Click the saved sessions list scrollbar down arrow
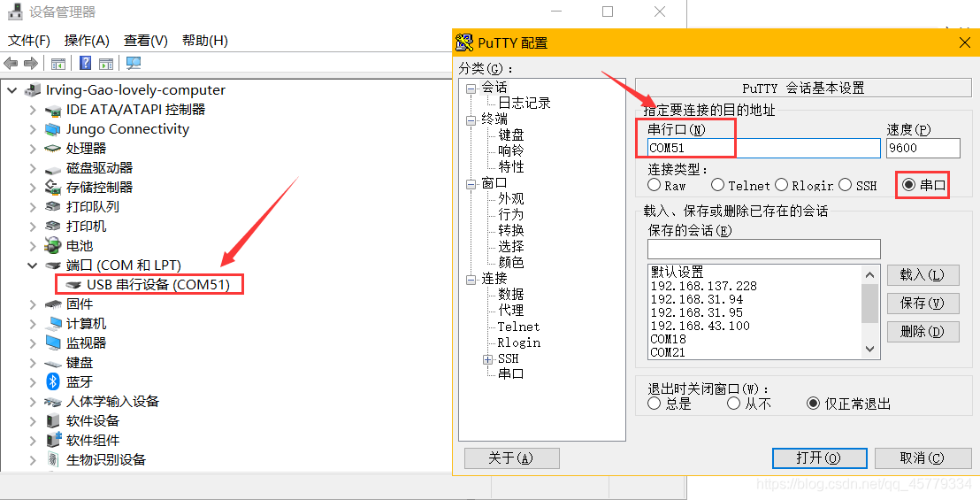The image size is (980, 500). point(871,350)
